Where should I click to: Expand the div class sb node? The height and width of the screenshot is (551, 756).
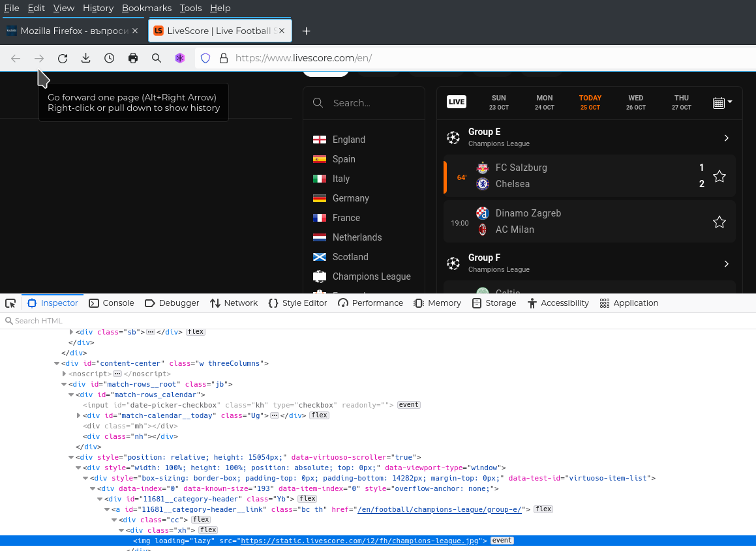[x=71, y=332]
